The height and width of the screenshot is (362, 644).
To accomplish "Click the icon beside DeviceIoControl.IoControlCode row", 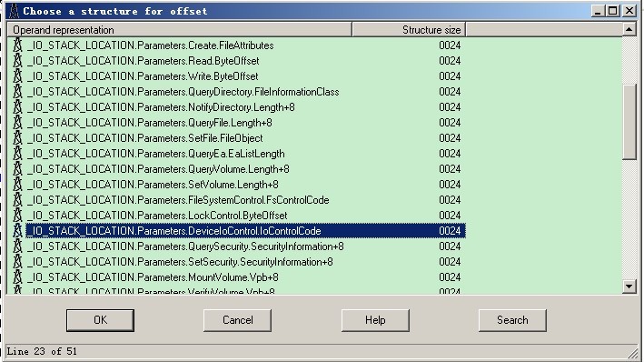I will [17, 231].
